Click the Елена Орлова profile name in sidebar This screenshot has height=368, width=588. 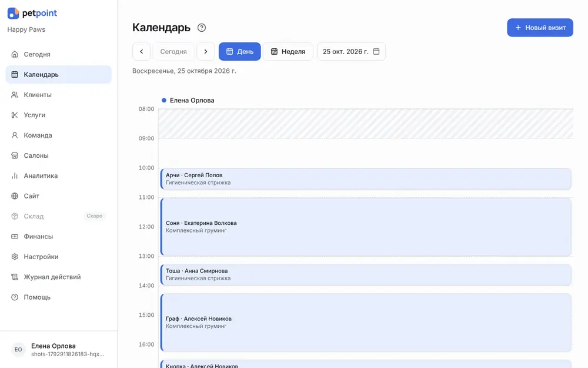tap(54, 346)
